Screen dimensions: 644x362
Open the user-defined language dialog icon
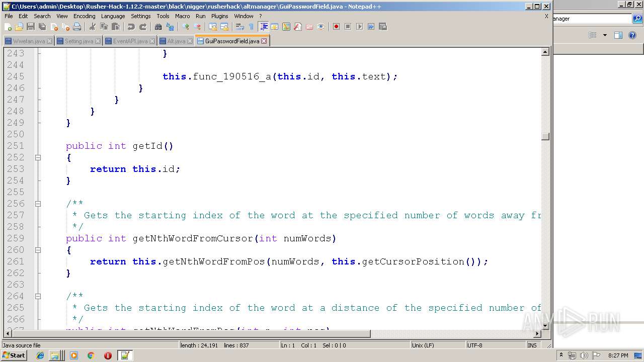click(275, 27)
